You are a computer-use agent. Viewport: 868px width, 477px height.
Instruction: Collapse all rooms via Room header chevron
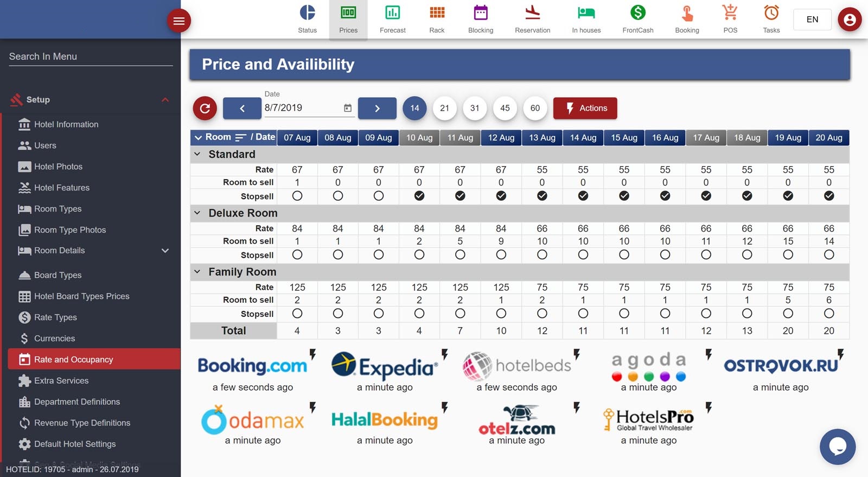(x=198, y=137)
